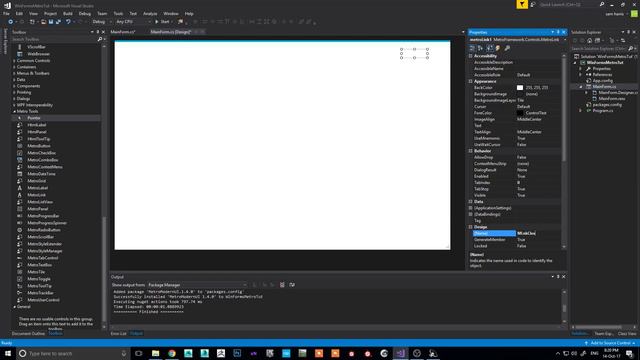Click the Start debugging button
The image size is (640, 360).
click(162, 22)
